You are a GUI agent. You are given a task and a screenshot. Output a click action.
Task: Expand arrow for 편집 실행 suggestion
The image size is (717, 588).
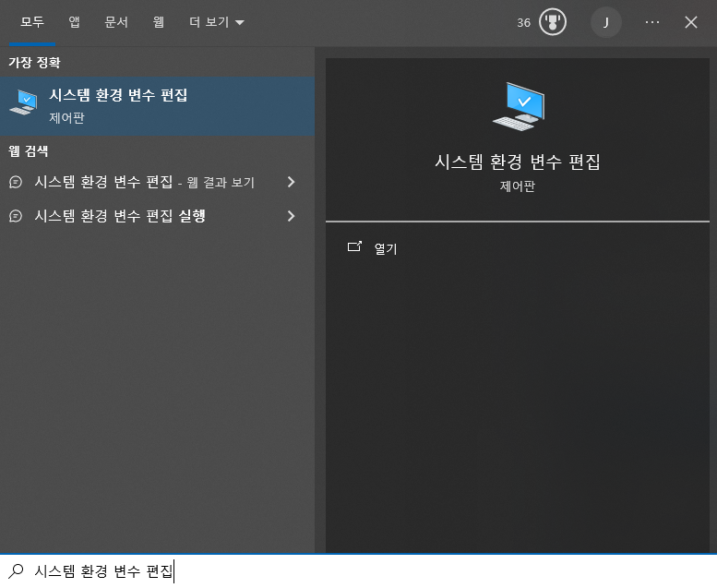(x=292, y=216)
